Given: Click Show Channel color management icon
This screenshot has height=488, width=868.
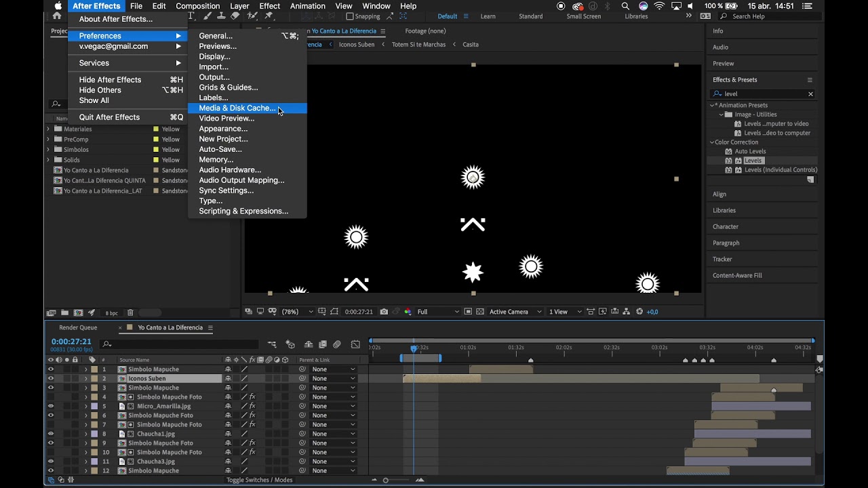Looking at the screenshot, I should point(408,312).
